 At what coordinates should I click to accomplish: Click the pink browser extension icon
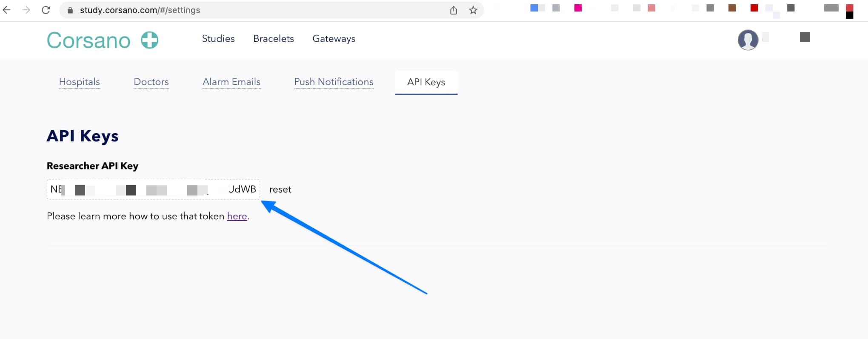point(578,8)
